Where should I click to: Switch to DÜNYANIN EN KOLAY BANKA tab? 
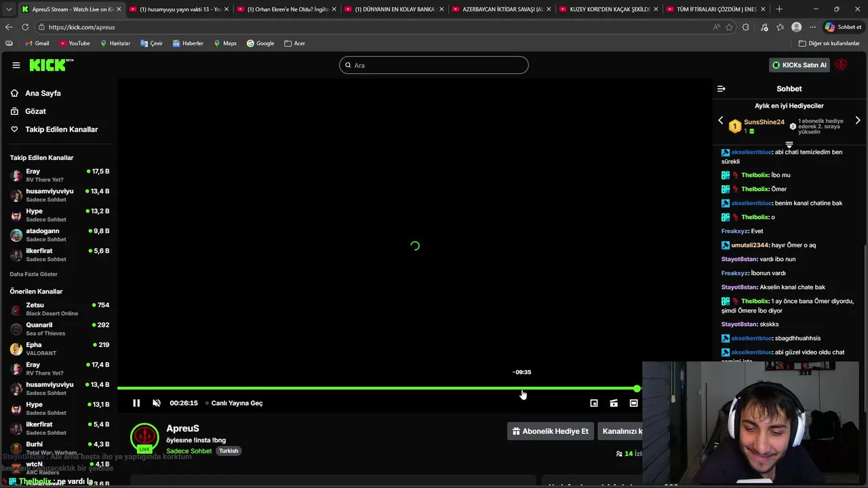pyautogui.click(x=394, y=9)
